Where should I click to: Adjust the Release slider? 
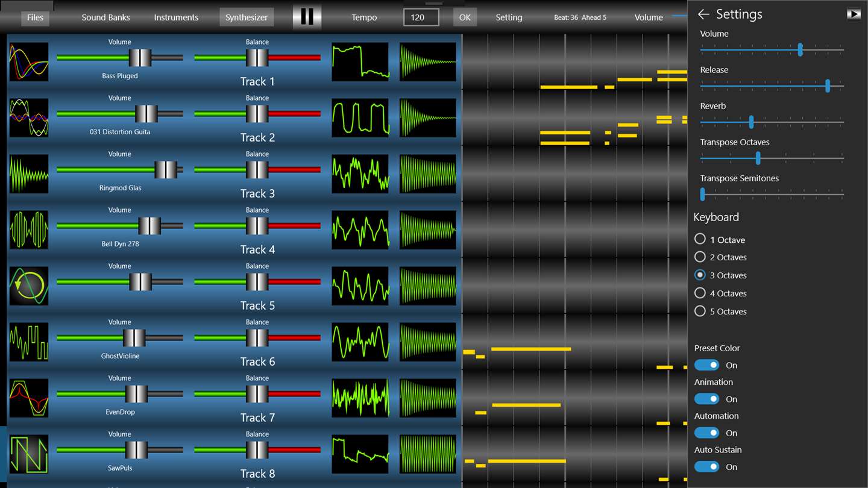pos(772,86)
